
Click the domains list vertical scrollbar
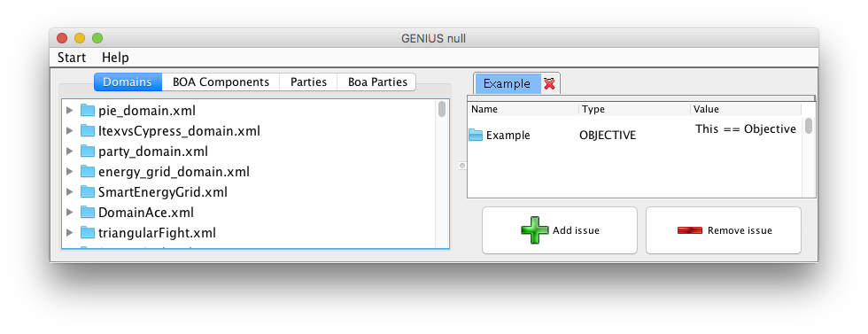442,174
